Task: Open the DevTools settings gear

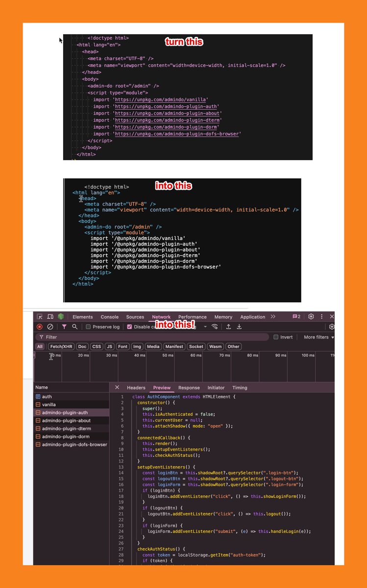Action: [x=311, y=317]
